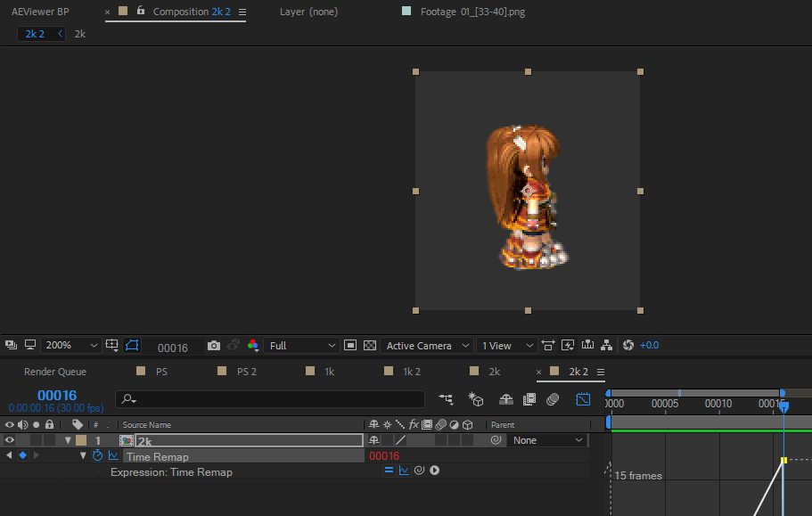Click the expression pick whip icon
The width and height of the screenshot is (812, 516).
point(420,471)
